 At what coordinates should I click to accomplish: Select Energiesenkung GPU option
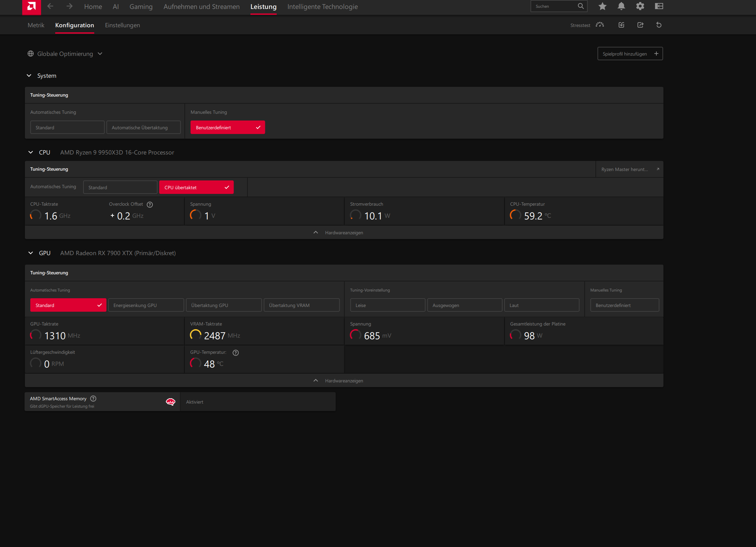(146, 305)
